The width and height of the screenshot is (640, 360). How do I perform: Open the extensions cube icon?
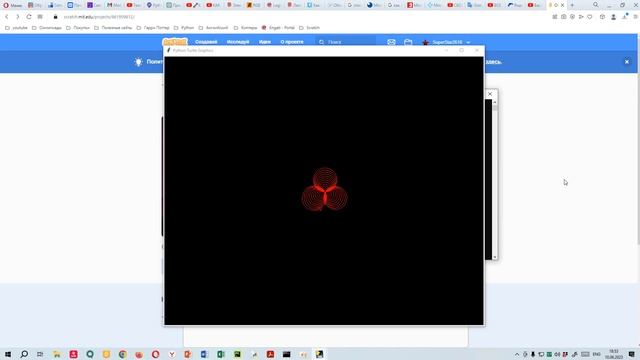pos(602,17)
